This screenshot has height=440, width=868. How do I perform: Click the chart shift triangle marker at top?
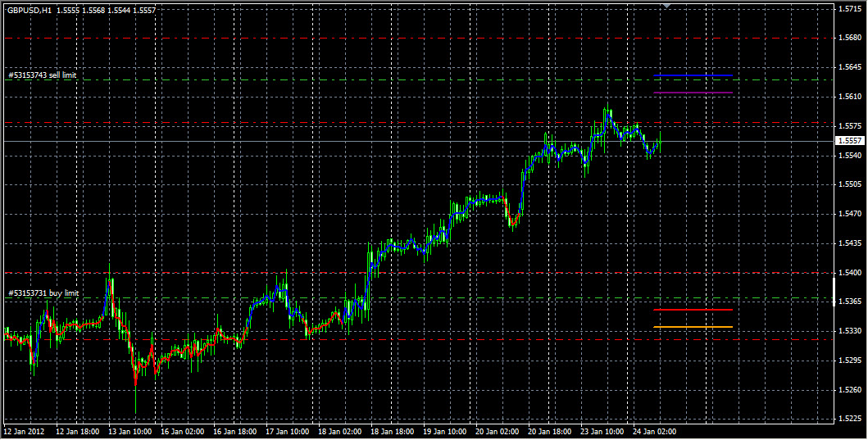pyautogui.click(x=667, y=6)
